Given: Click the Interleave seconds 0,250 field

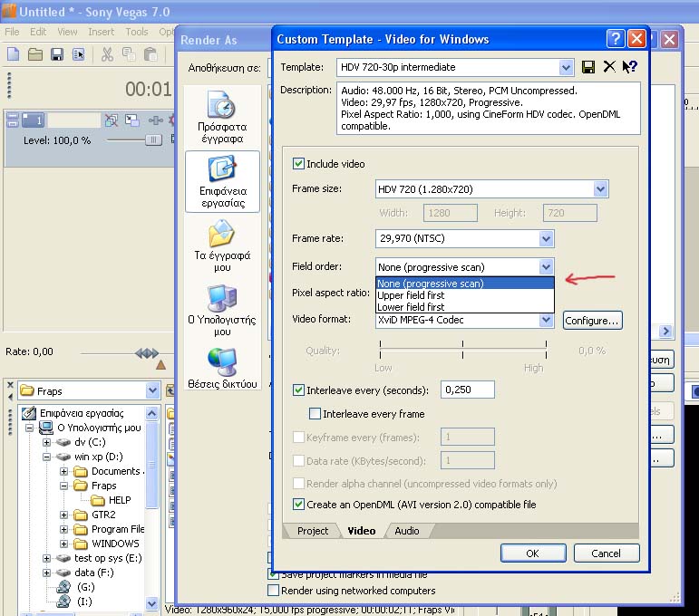Looking at the screenshot, I should pyautogui.click(x=467, y=390).
